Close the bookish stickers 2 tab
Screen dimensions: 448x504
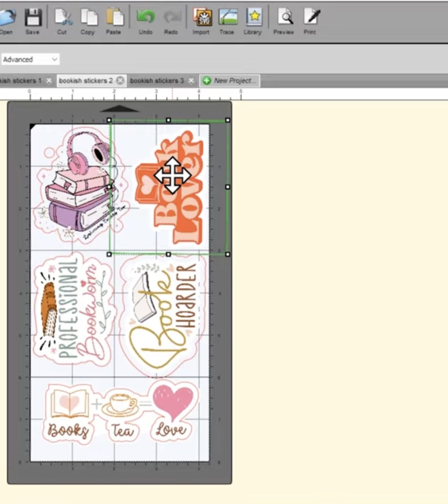[x=120, y=80]
